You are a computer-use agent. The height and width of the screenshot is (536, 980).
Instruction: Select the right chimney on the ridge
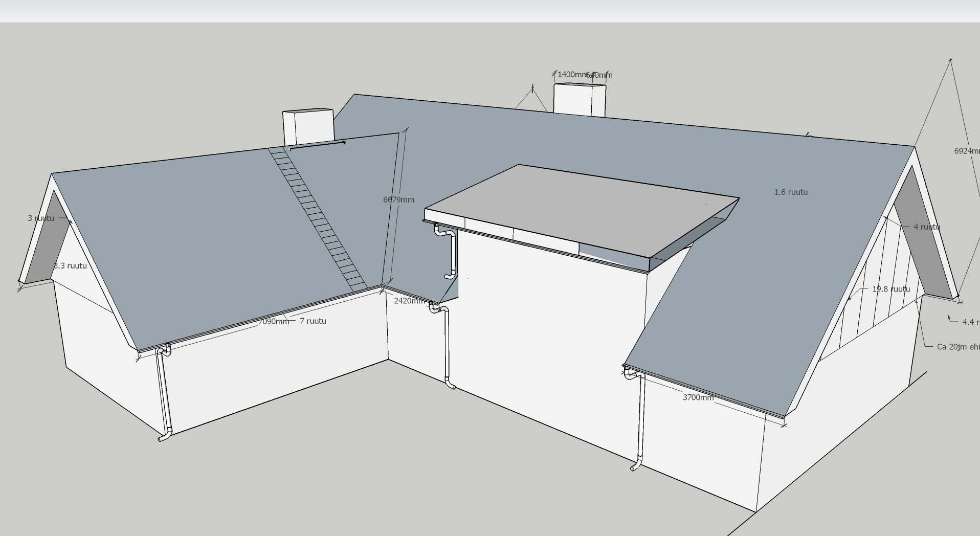click(x=580, y=100)
